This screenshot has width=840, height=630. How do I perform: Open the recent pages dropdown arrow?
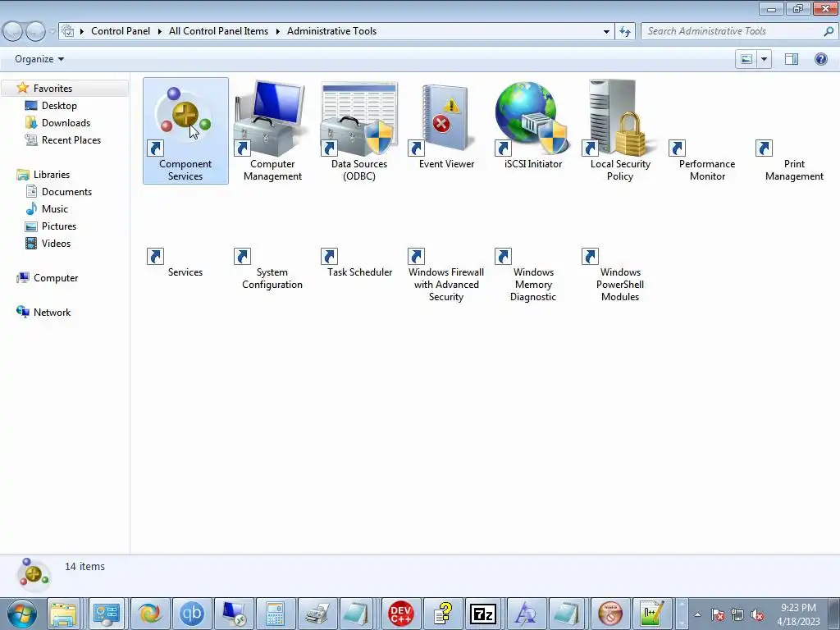pos(52,32)
